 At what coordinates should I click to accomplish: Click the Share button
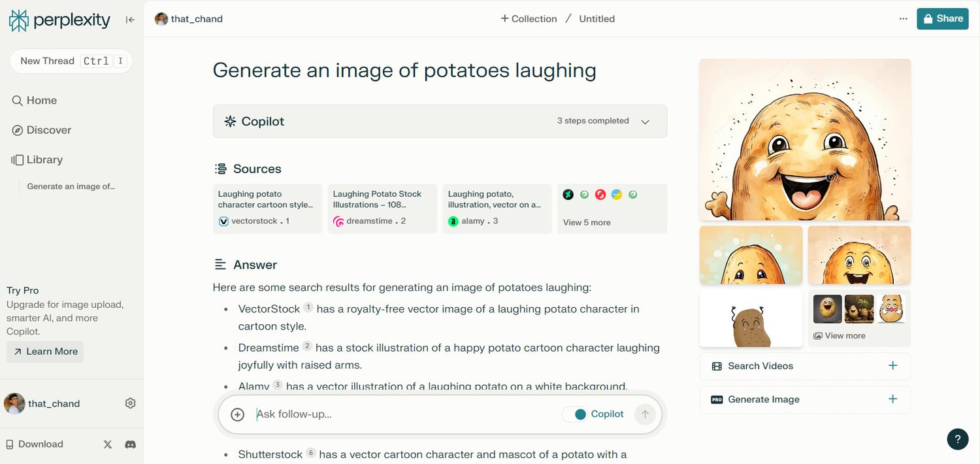click(943, 19)
